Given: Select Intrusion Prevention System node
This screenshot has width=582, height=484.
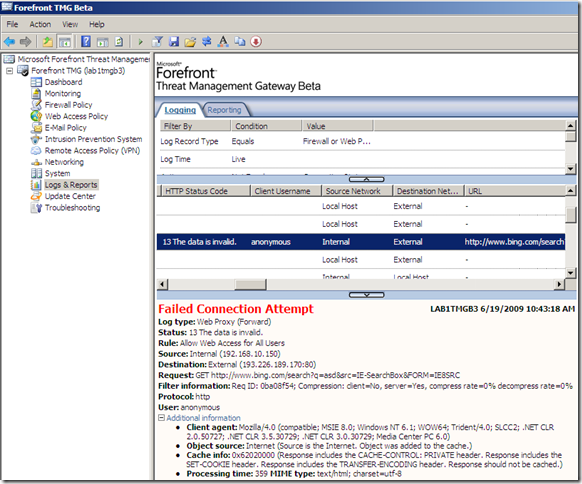Looking at the screenshot, I should pyautogui.click(x=93, y=139).
